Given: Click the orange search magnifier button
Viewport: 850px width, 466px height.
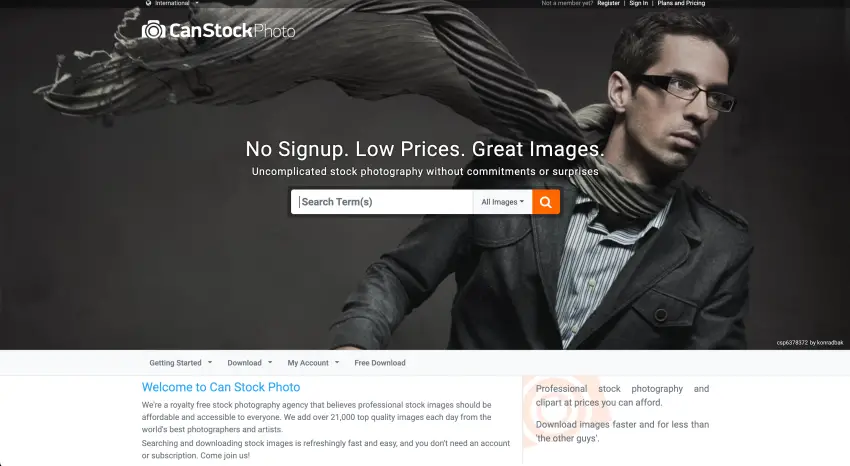Looking at the screenshot, I should [546, 202].
